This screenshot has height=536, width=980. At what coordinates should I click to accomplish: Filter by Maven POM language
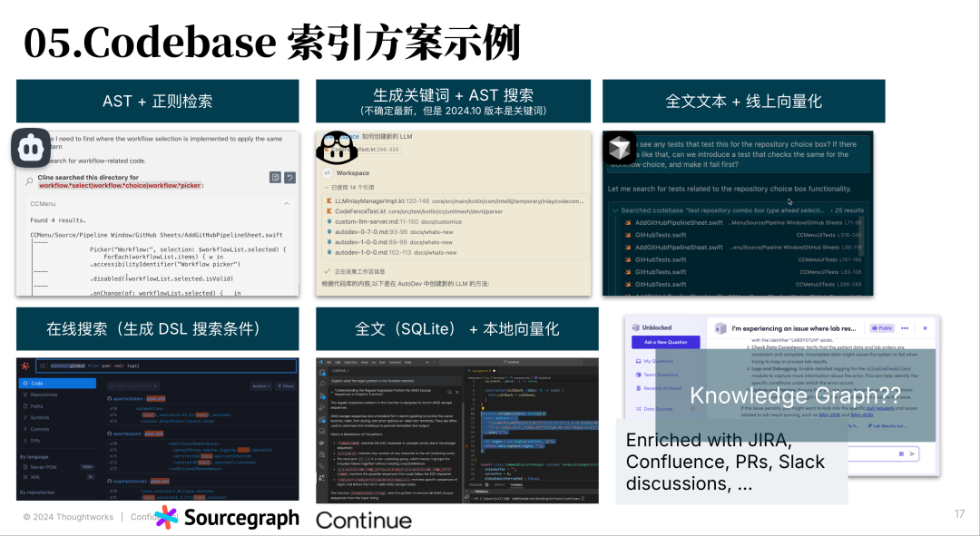[x=57, y=467]
